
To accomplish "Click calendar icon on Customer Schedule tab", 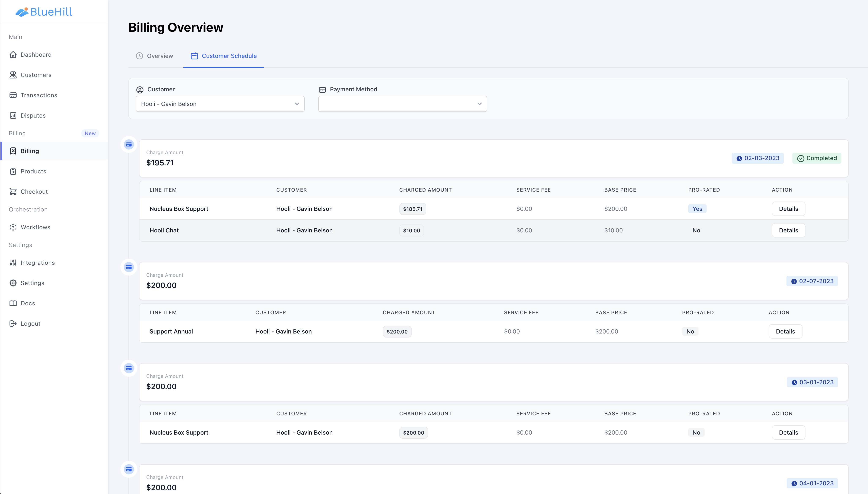I will [x=194, y=56].
